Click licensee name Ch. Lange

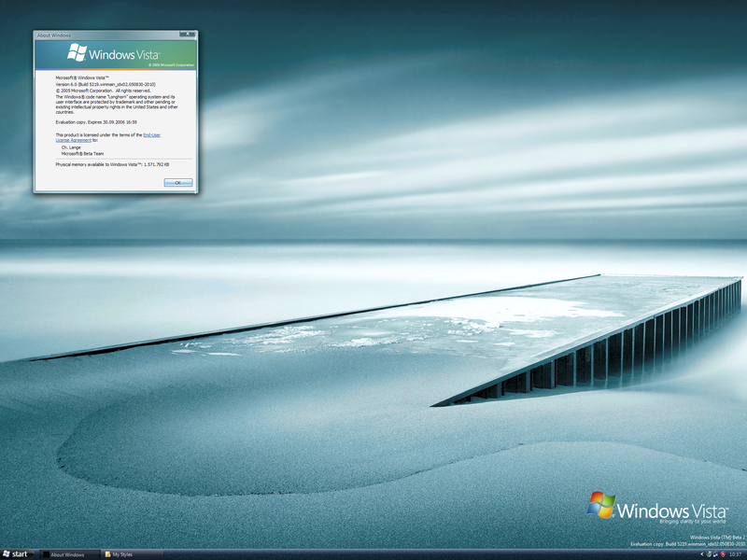[73, 147]
